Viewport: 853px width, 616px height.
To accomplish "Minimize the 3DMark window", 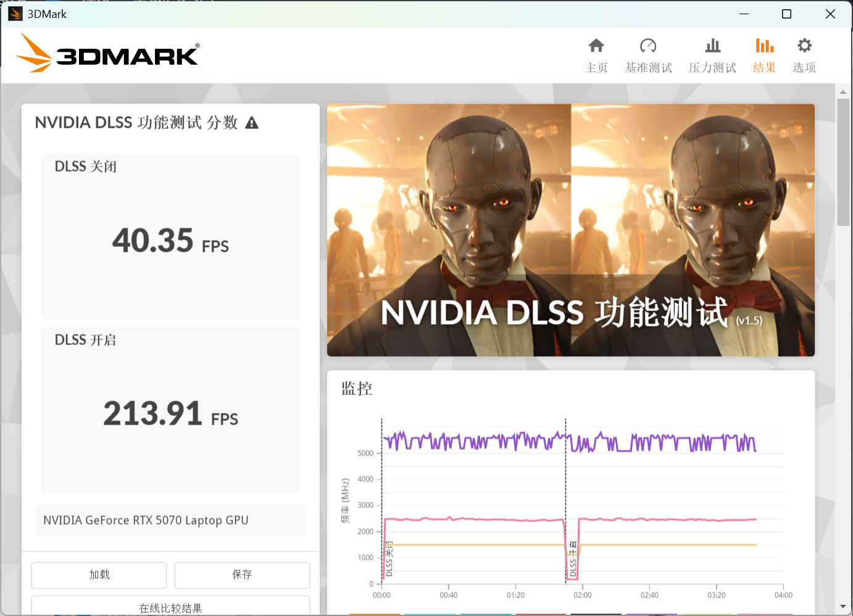I will tap(744, 14).
